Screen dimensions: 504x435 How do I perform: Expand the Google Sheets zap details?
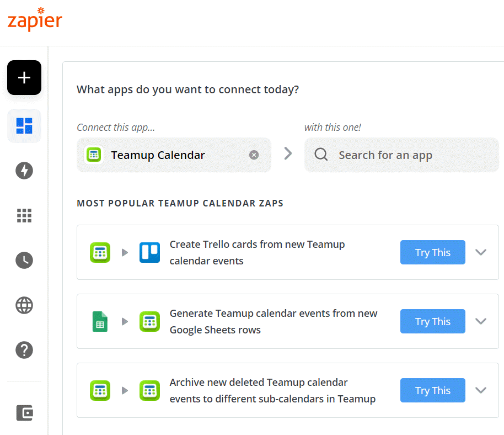[x=481, y=321]
